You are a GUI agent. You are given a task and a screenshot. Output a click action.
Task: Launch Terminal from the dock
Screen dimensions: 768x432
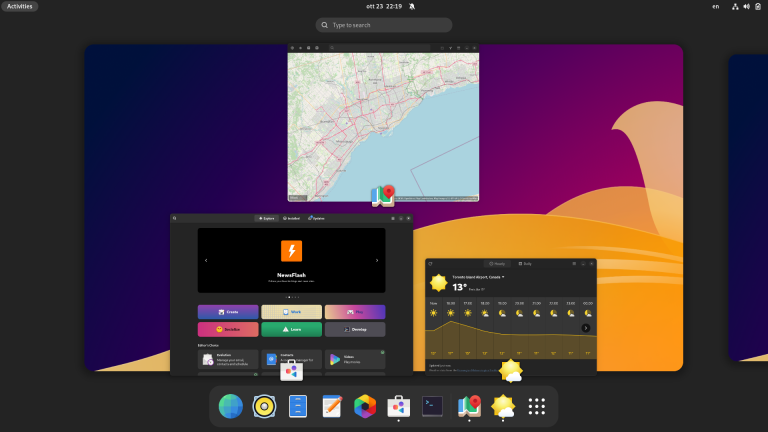432,406
